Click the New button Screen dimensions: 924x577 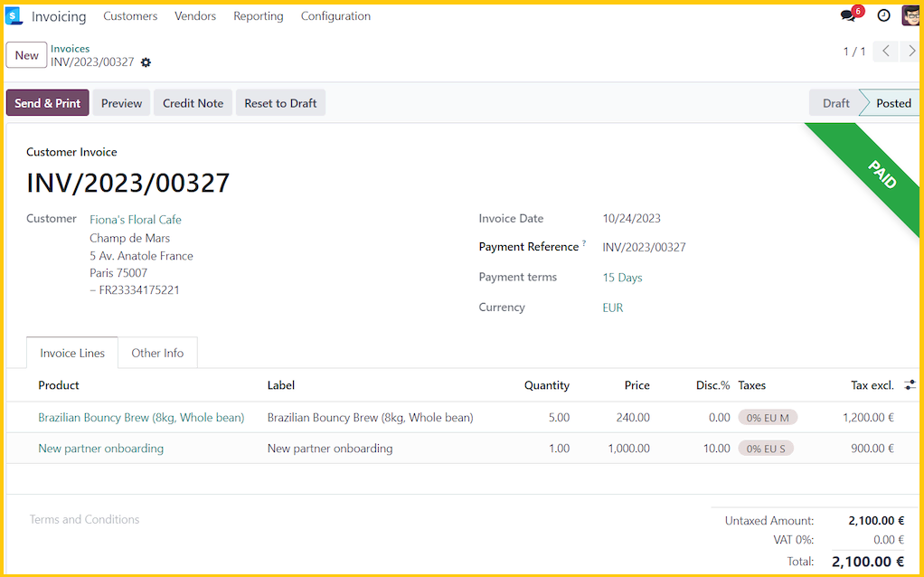26,55
